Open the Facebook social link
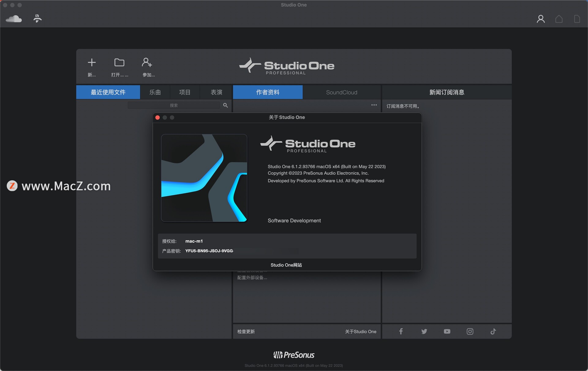 pos(401,332)
